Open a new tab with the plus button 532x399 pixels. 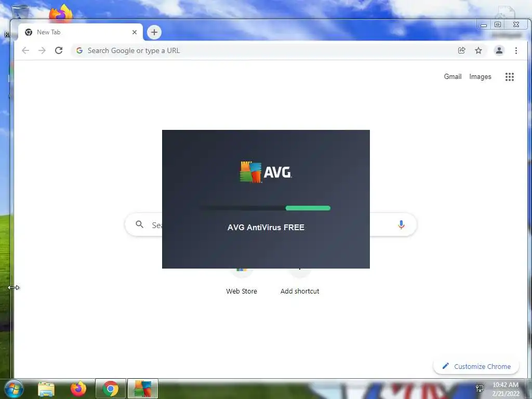[154, 32]
